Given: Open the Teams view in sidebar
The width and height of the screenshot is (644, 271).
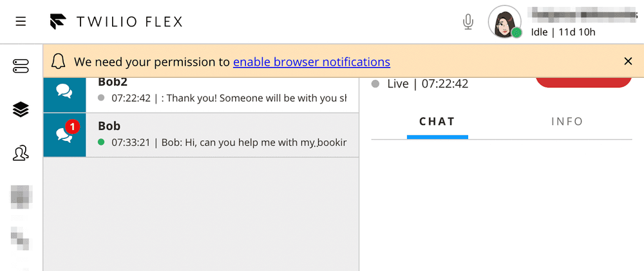Looking at the screenshot, I should (x=21, y=153).
